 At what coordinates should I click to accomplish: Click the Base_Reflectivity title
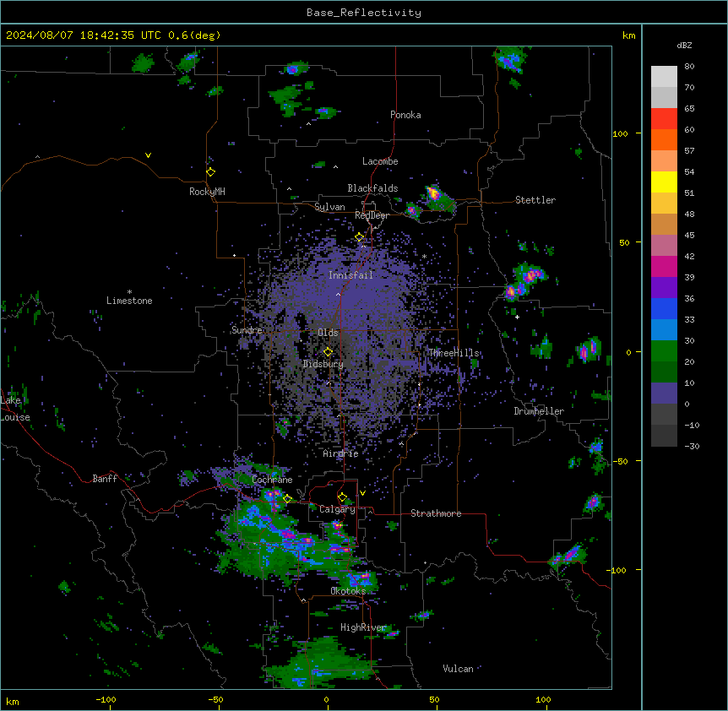364,13
